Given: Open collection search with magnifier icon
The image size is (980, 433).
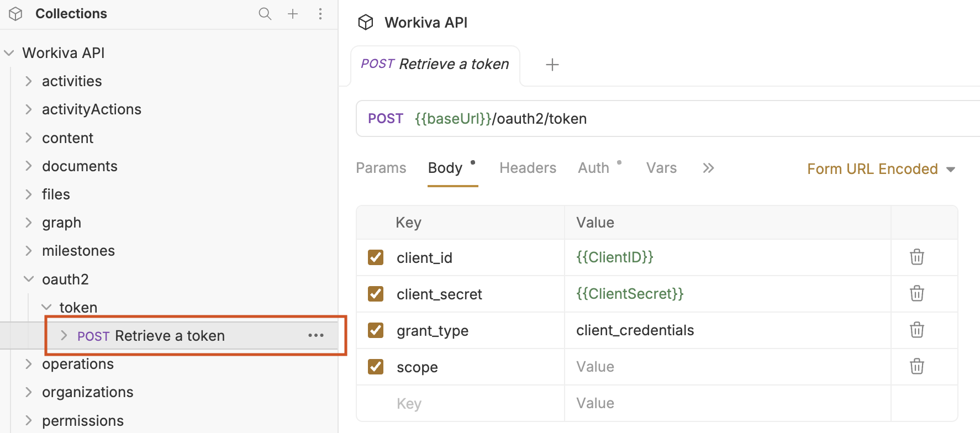Looking at the screenshot, I should pos(265,14).
